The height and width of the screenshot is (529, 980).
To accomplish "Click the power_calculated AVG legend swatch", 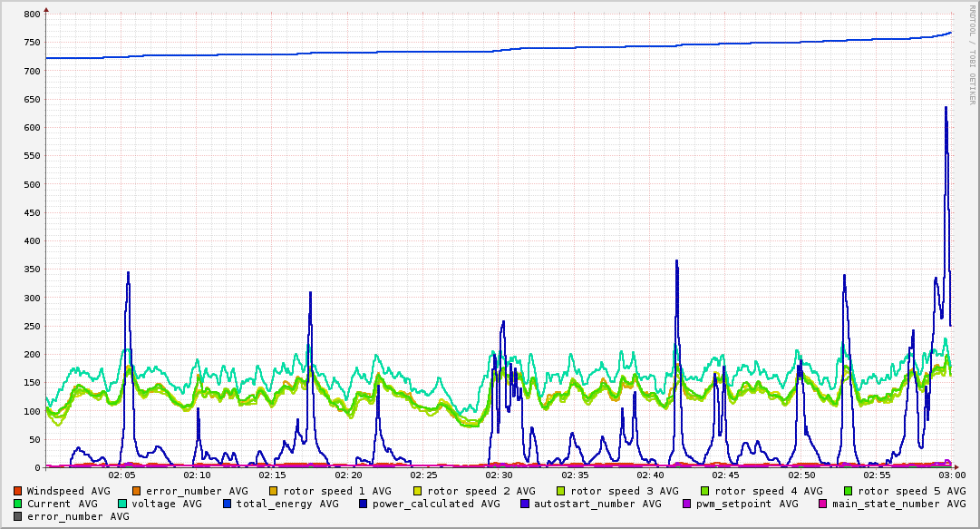I will [x=364, y=504].
